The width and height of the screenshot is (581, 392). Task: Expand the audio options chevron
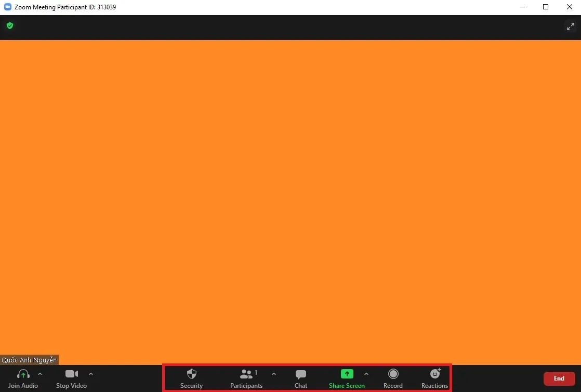(40, 373)
